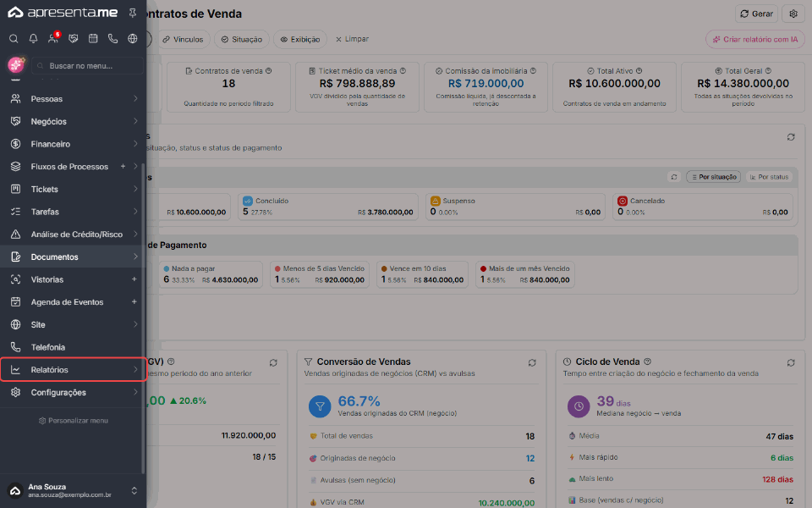Expand the Financeiro menu
The width and height of the screenshot is (812, 508).
72,144
